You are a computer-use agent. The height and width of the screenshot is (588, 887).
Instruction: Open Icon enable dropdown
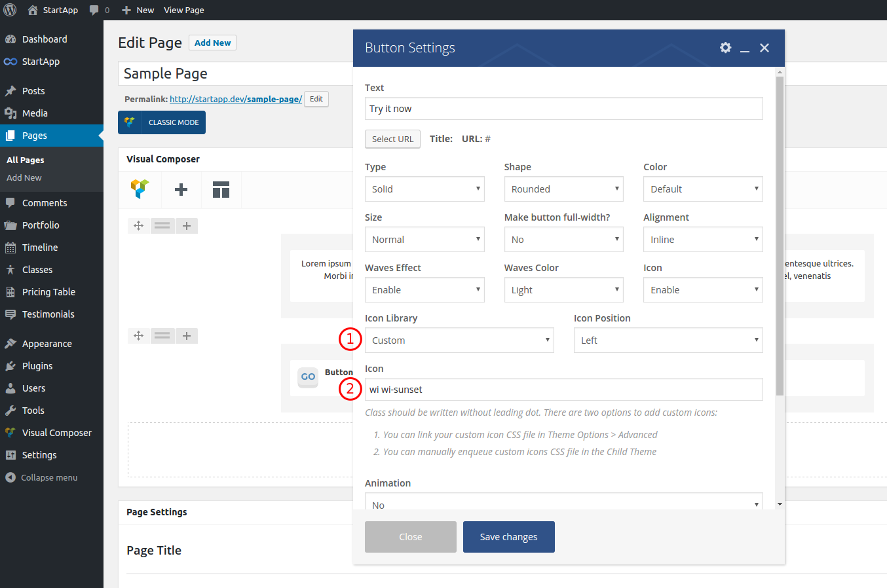pos(703,290)
